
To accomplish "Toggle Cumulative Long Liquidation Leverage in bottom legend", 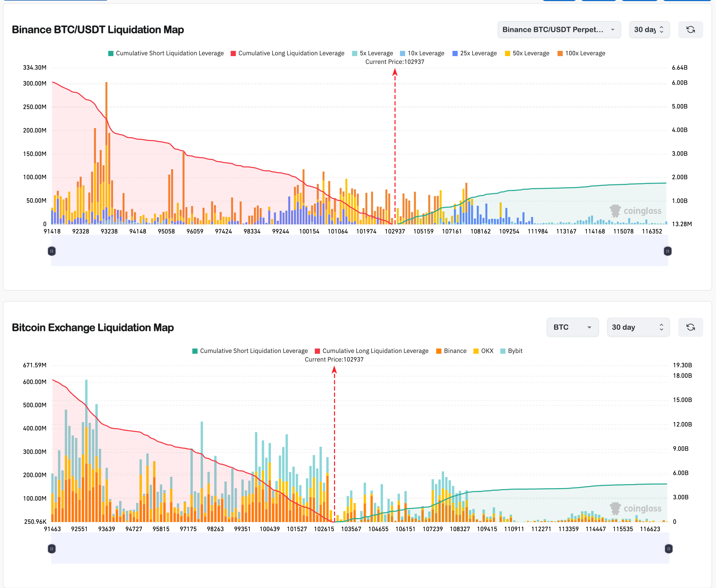I will 371,351.
